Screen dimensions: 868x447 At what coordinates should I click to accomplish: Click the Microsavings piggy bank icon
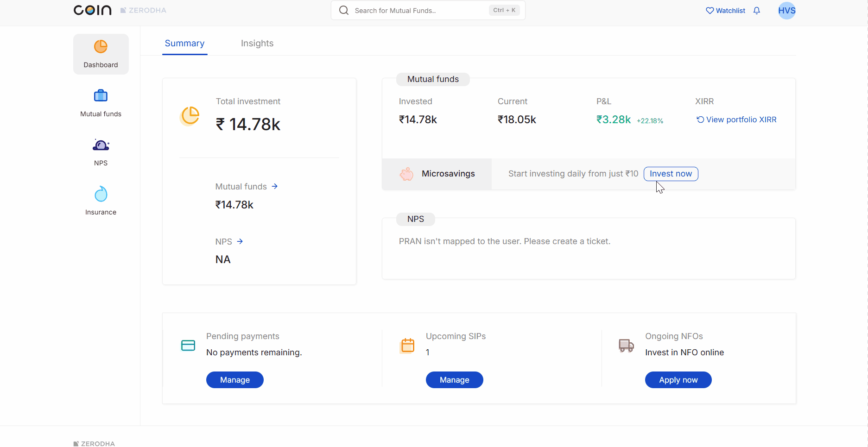click(406, 174)
